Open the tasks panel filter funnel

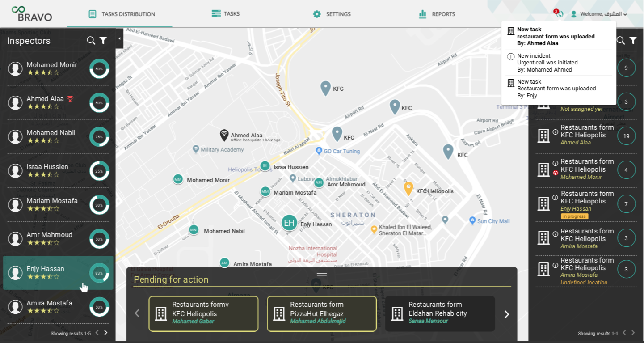(633, 41)
